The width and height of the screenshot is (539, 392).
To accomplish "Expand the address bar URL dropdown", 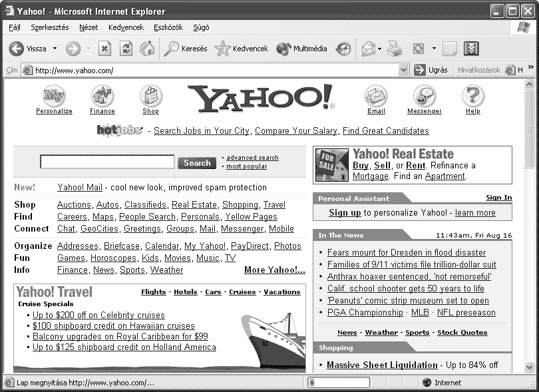I will point(404,70).
